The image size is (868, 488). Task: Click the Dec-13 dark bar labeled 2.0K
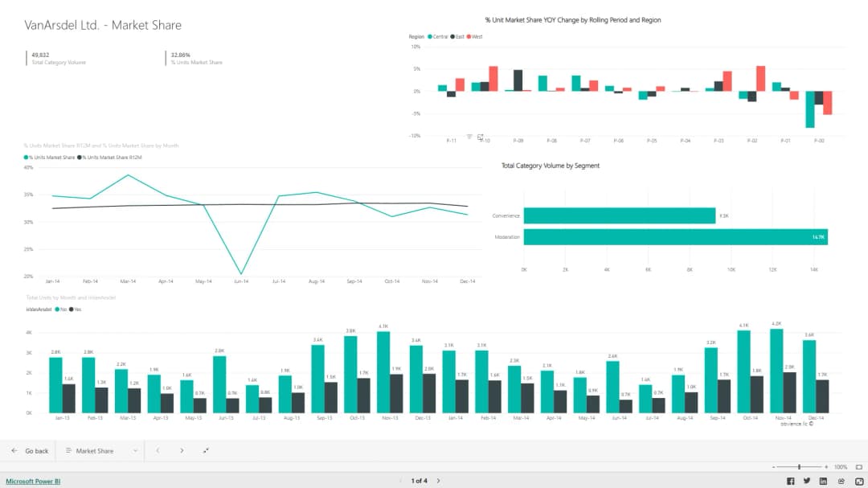[x=429, y=393]
